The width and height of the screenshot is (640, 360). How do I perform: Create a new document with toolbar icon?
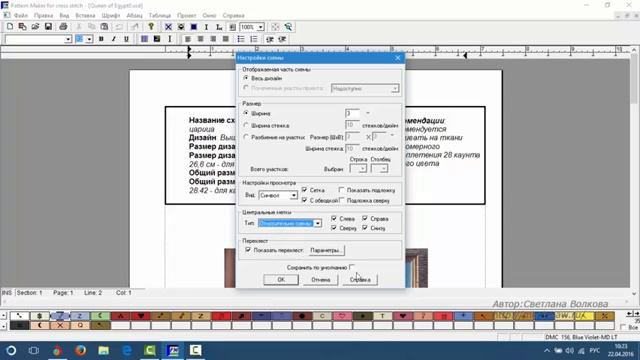click(10, 27)
